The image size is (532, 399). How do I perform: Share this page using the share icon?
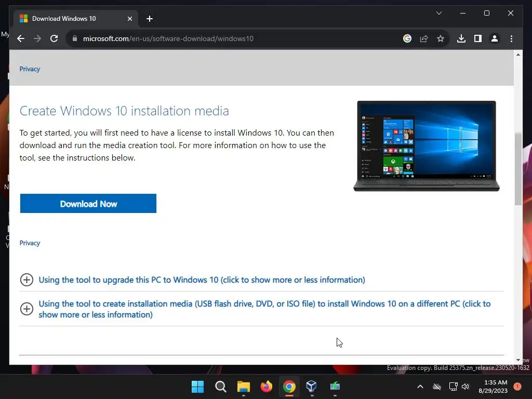click(424, 38)
